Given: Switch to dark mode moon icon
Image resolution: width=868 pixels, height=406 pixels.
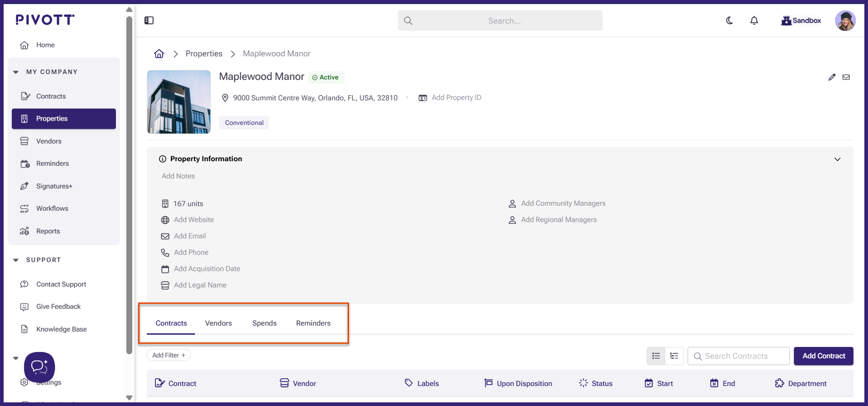Looking at the screenshot, I should [729, 20].
